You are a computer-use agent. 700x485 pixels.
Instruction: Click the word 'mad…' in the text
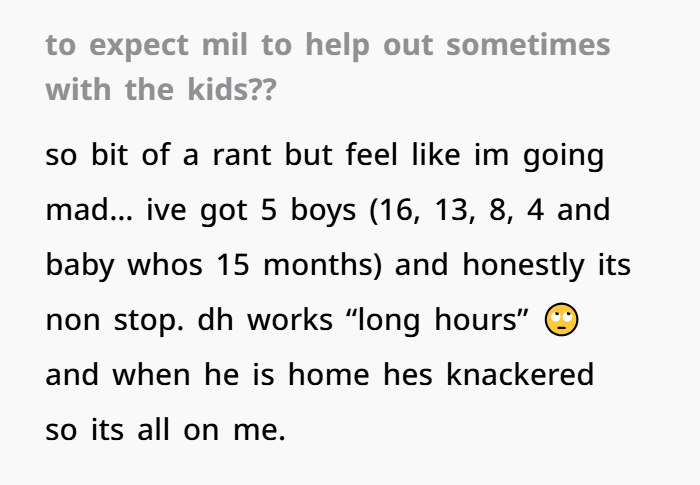(x=89, y=209)
